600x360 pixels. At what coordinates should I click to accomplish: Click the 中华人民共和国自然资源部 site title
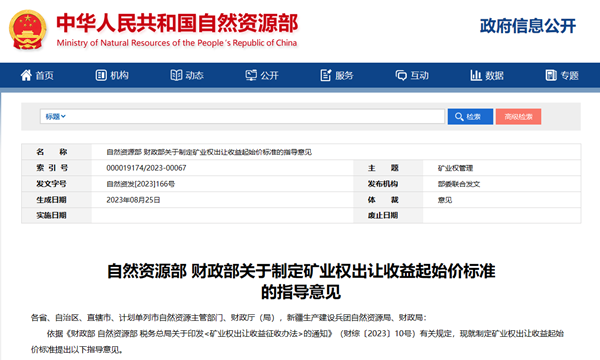point(177,23)
